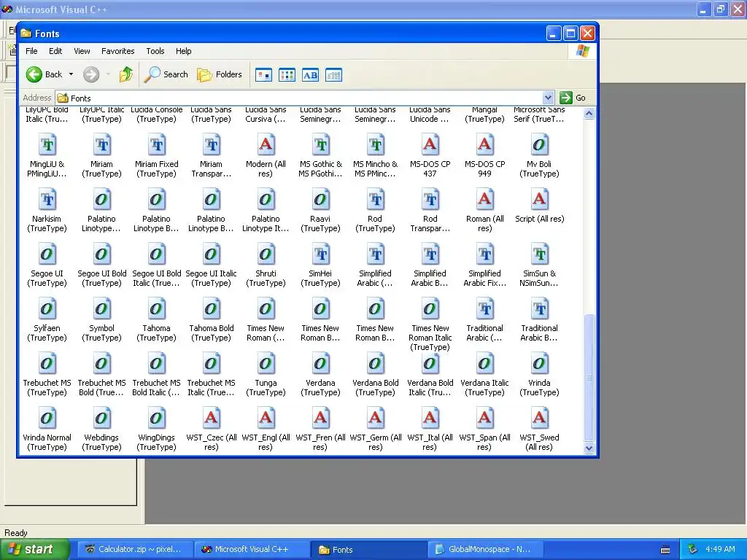Open the File menu
747x560 pixels.
31,51
